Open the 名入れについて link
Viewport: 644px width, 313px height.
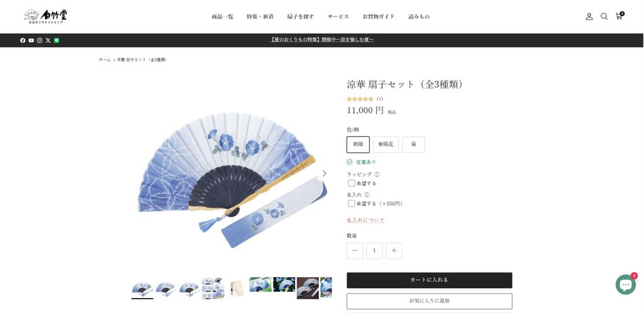pos(365,220)
